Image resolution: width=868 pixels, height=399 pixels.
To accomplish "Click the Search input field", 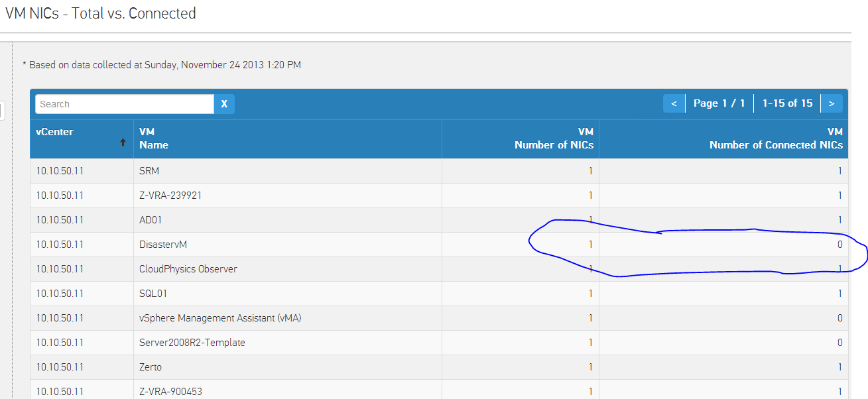I will [x=125, y=104].
